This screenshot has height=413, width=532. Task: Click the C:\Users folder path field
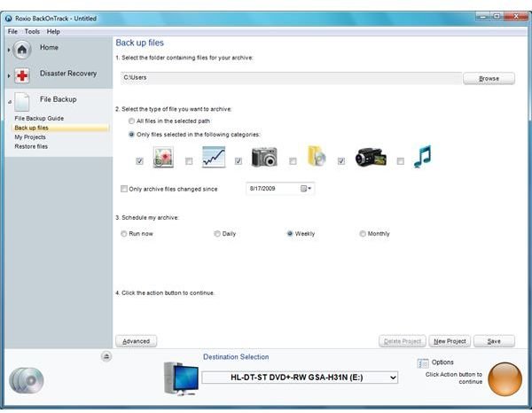click(291, 78)
